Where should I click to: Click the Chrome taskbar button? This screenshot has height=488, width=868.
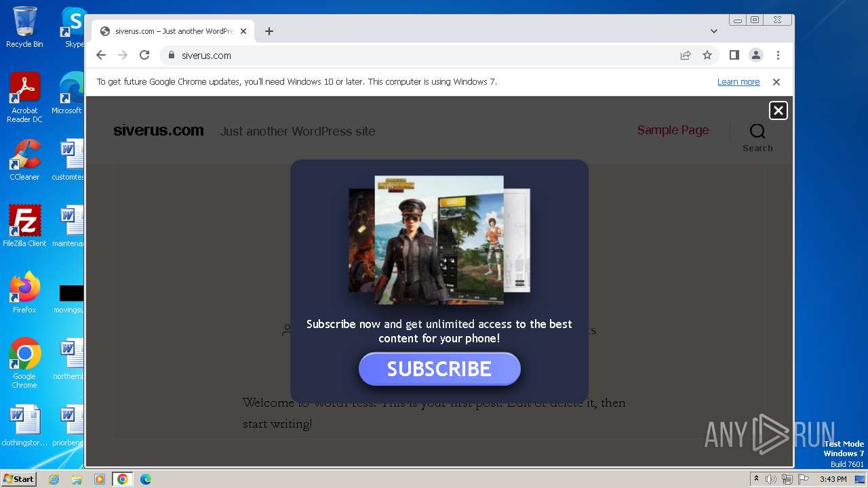point(123,479)
